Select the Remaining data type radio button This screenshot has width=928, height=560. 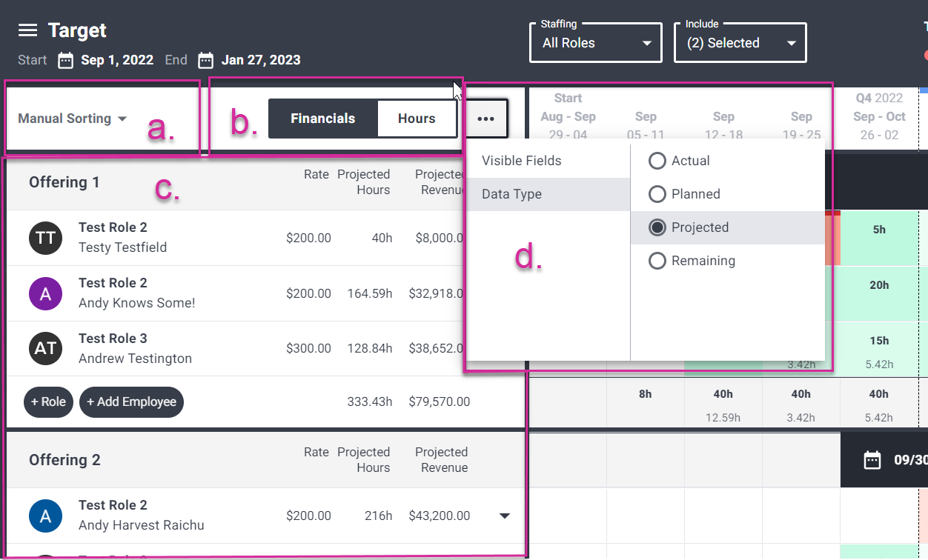657,260
